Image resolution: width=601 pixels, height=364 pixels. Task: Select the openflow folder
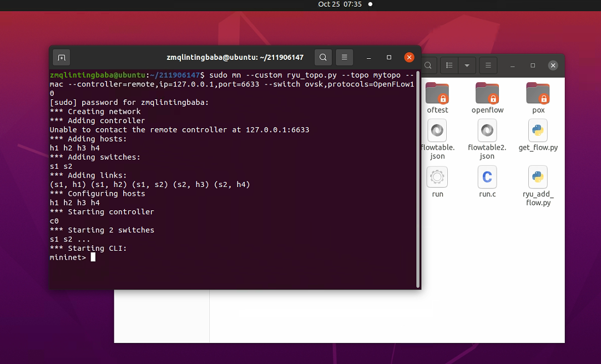(487, 98)
